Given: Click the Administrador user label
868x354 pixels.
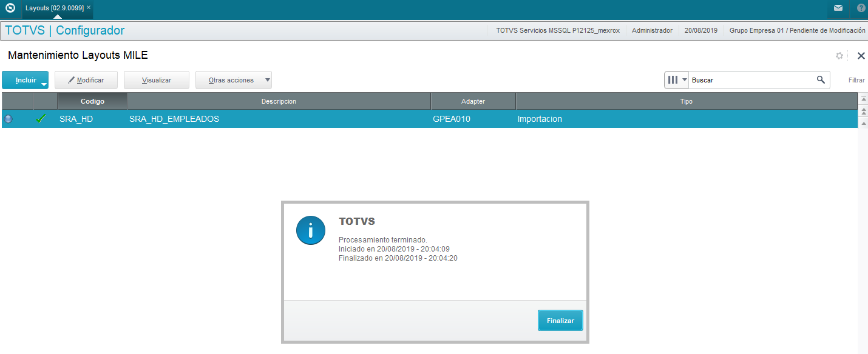Looking at the screenshot, I should [652, 30].
